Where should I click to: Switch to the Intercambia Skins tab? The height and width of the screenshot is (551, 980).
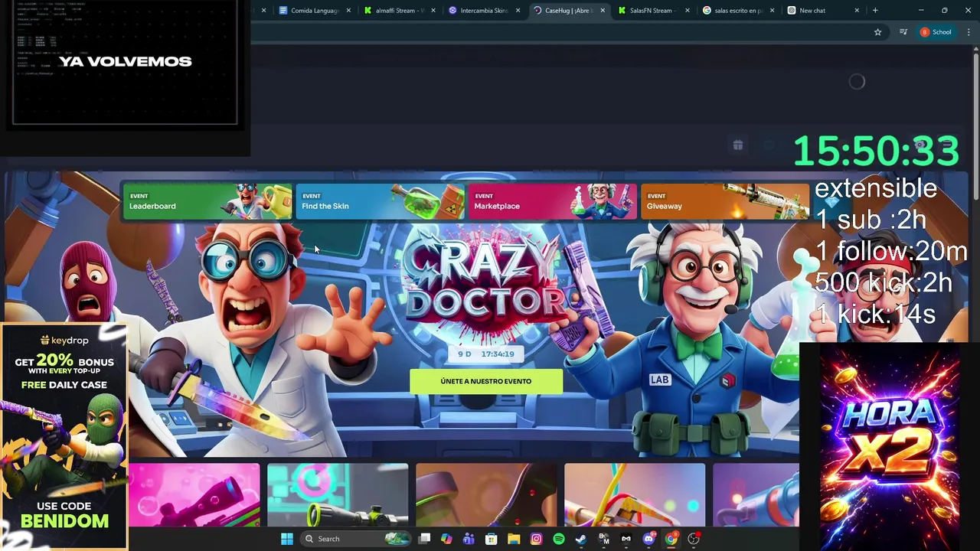tap(483, 11)
